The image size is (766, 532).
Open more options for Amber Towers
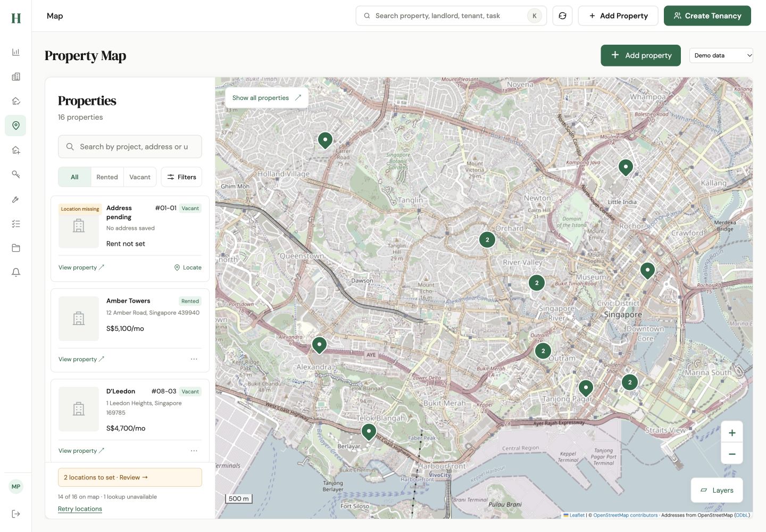pyautogui.click(x=194, y=359)
